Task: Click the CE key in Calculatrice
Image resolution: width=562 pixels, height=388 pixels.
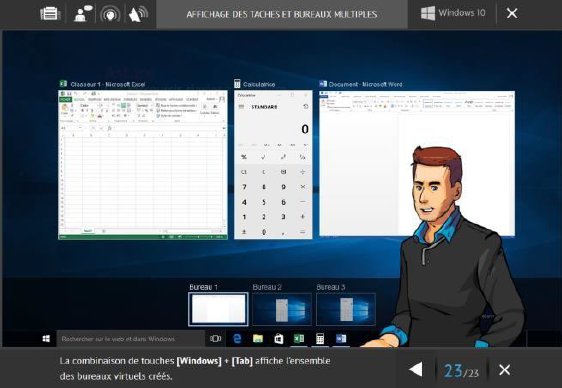Action: [x=244, y=172]
